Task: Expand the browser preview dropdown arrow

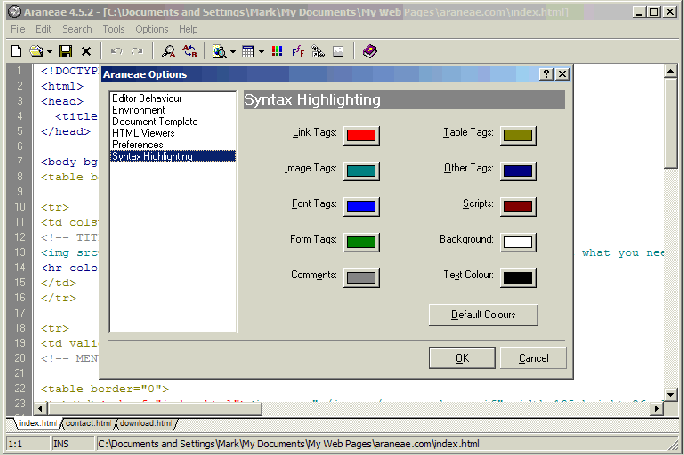Action: (x=233, y=51)
